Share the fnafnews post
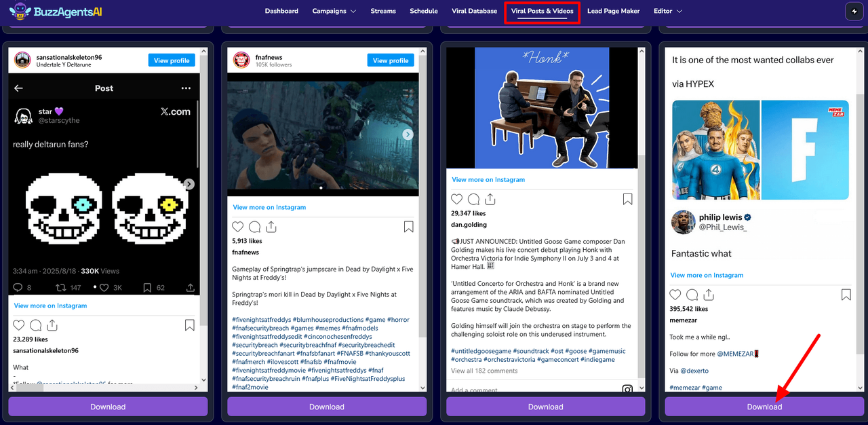Viewport: 868px width, 425px height. [x=271, y=227]
